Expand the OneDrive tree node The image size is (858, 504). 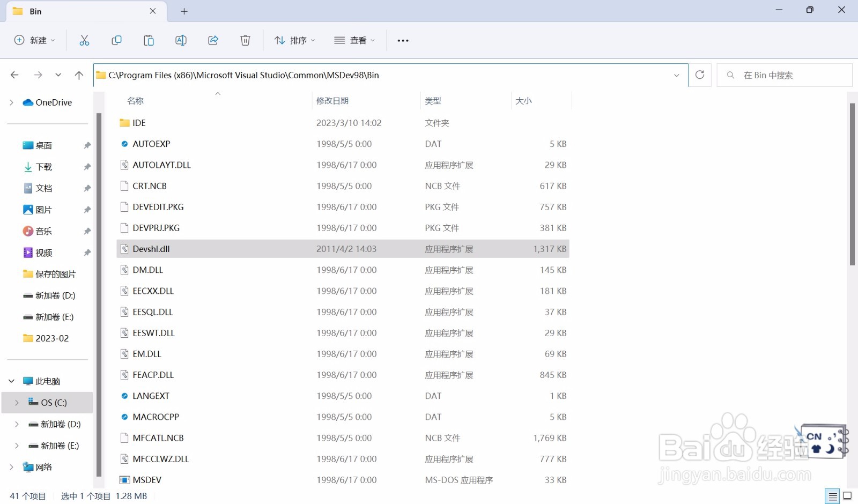coord(11,102)
